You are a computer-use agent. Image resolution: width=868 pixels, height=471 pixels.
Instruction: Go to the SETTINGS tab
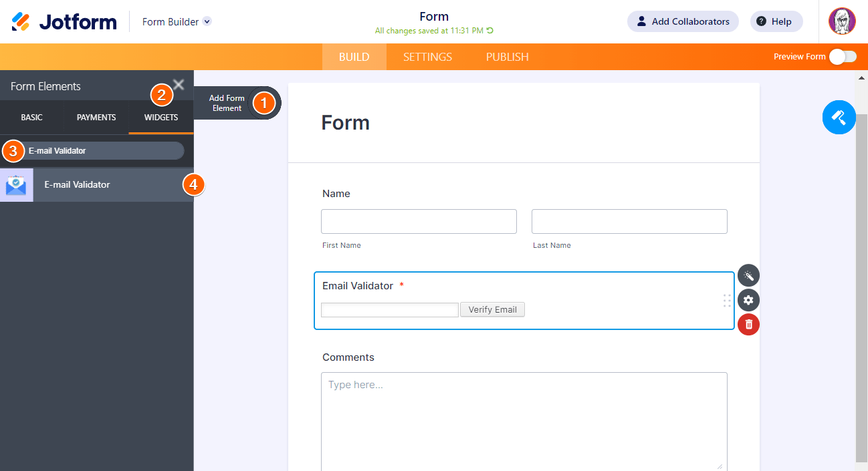pos(427,57)
